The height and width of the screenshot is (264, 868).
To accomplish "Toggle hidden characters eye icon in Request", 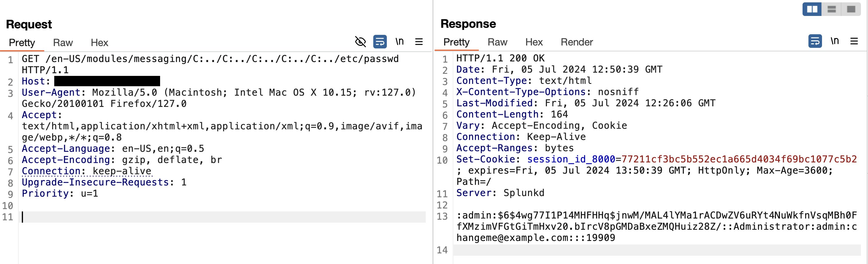I will tap(361, 42).
